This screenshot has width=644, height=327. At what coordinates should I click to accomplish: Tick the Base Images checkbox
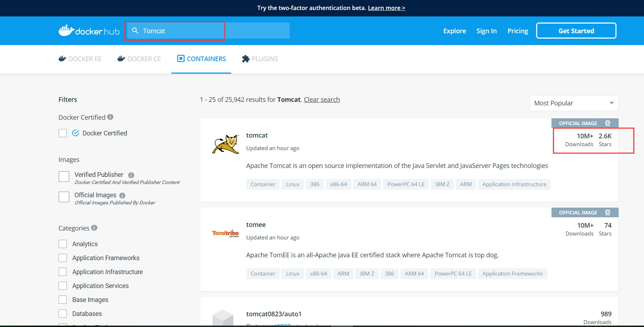pyautogui.click(x=63, y=299)
